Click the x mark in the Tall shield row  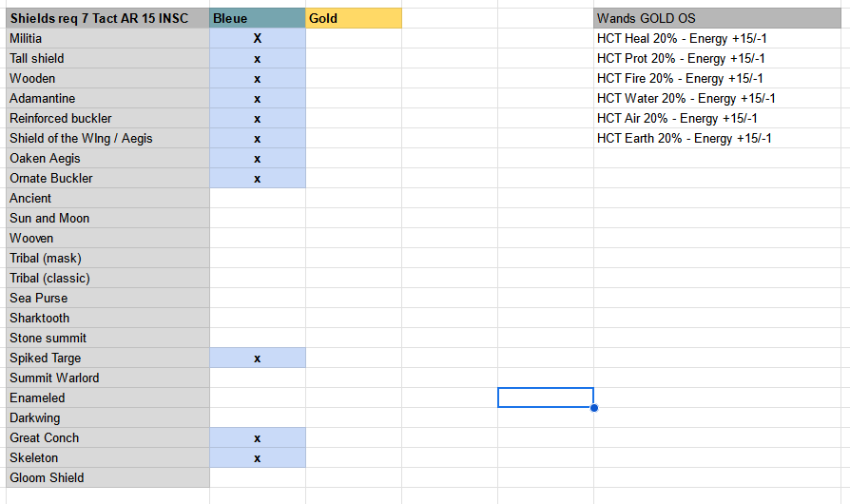[x=257, y=59]
